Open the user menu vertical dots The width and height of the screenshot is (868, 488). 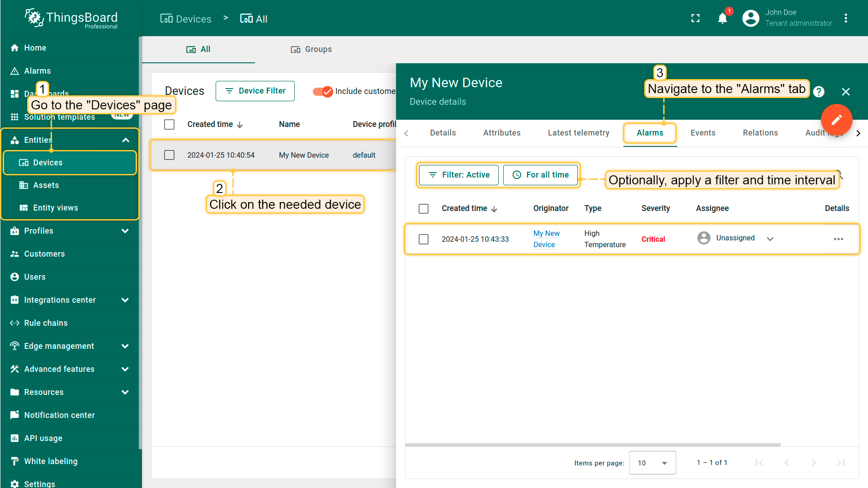846,19
